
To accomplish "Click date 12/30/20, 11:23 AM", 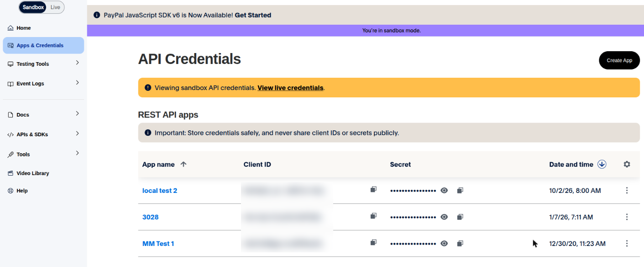I will (577, 244).
